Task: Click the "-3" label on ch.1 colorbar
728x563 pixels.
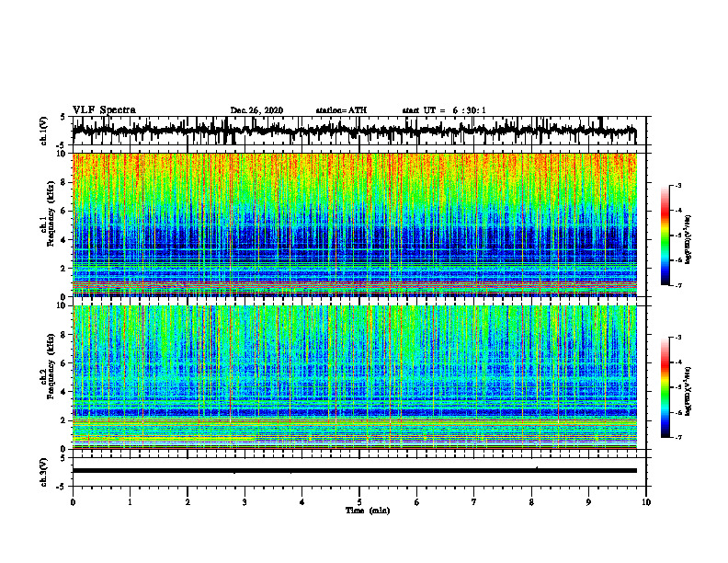Action: coord(678,186)
